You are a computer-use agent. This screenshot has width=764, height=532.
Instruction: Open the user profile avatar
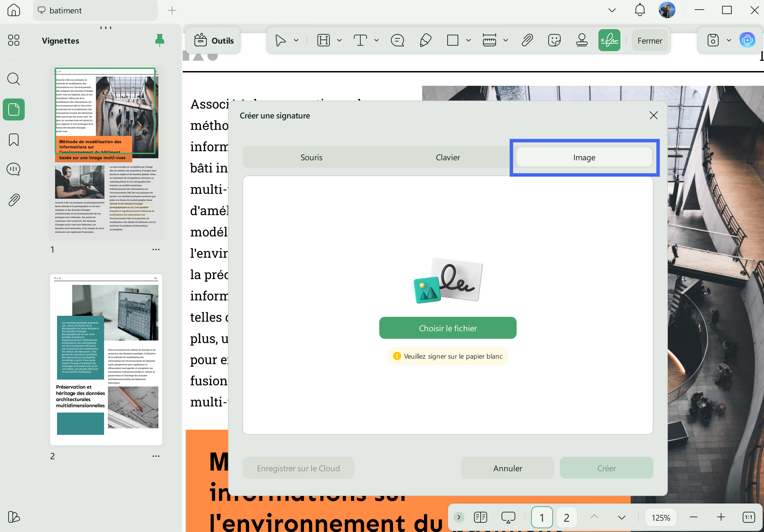(x=667, y=10)
